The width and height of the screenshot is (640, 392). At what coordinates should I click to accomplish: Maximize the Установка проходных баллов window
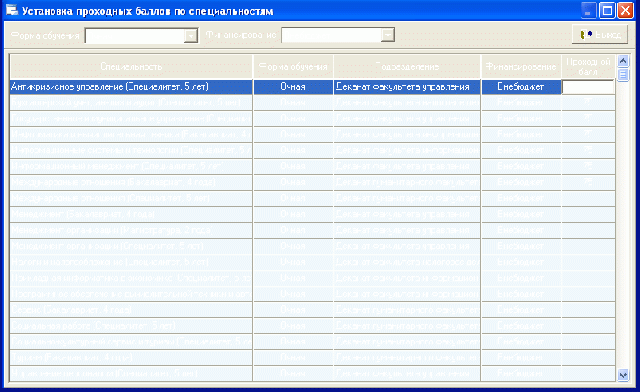[x=607, y=11]
